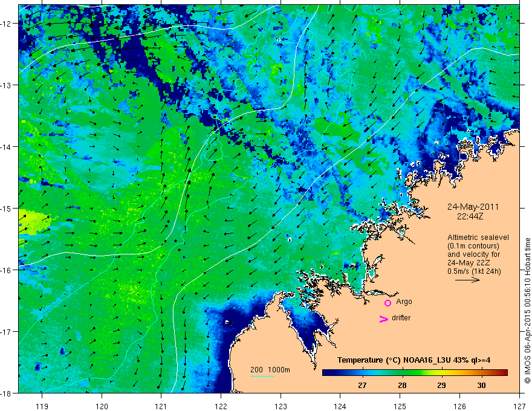
Task: Click longitude axis label '125'
Action: 400,406
